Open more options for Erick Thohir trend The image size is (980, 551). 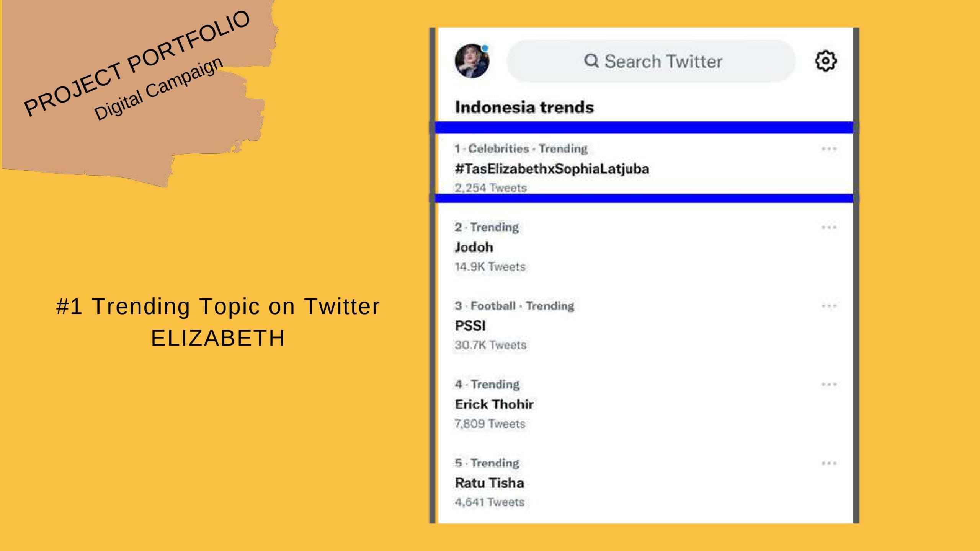829,385
